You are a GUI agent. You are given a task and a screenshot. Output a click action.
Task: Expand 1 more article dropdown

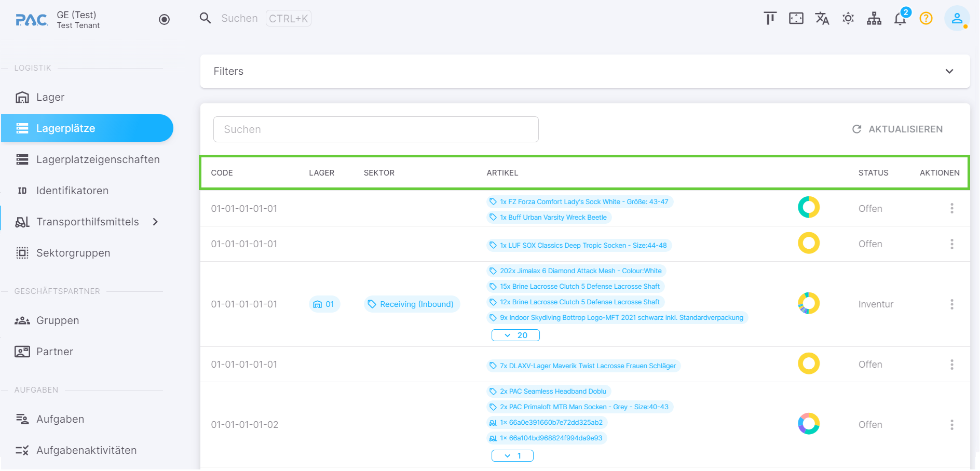(512, 456)
